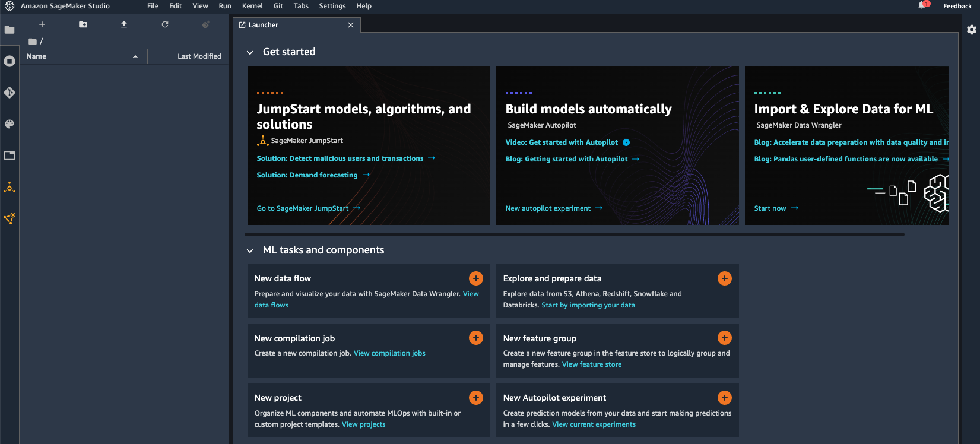Open the SageMaker JumpStart sidebar icon
The image size is (980, 444).
tap(9, 188)
